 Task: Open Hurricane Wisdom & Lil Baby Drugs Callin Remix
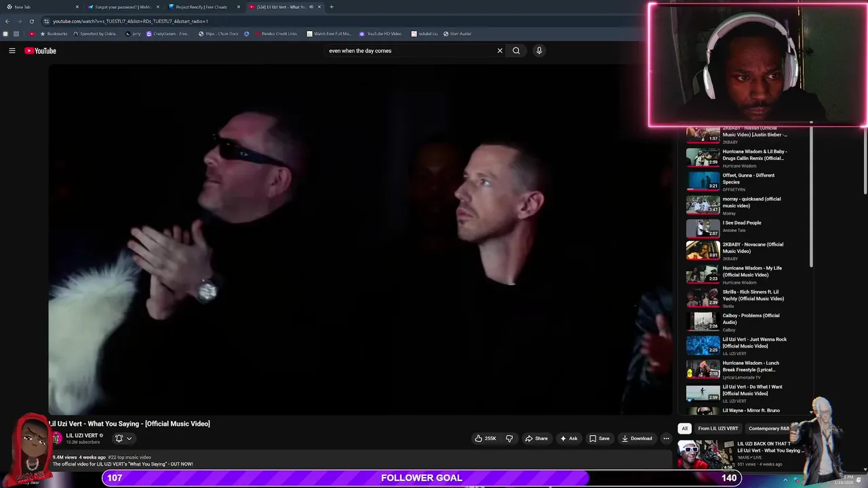coord(738,157)
